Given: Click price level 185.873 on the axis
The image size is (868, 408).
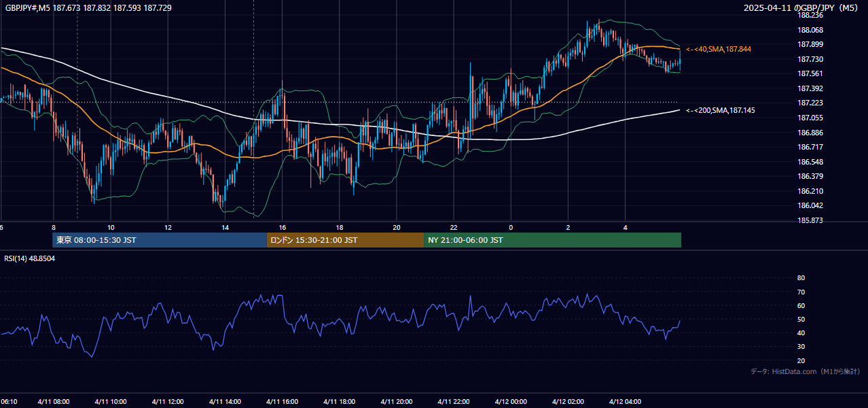Looking at the screenshot, I should 810,220.
